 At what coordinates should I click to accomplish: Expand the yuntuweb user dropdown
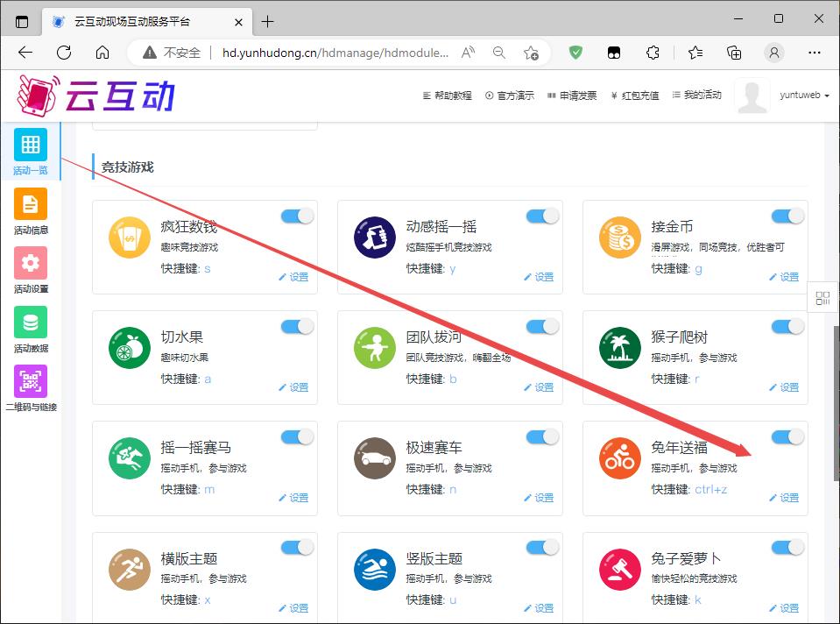(x=804, y=96)
